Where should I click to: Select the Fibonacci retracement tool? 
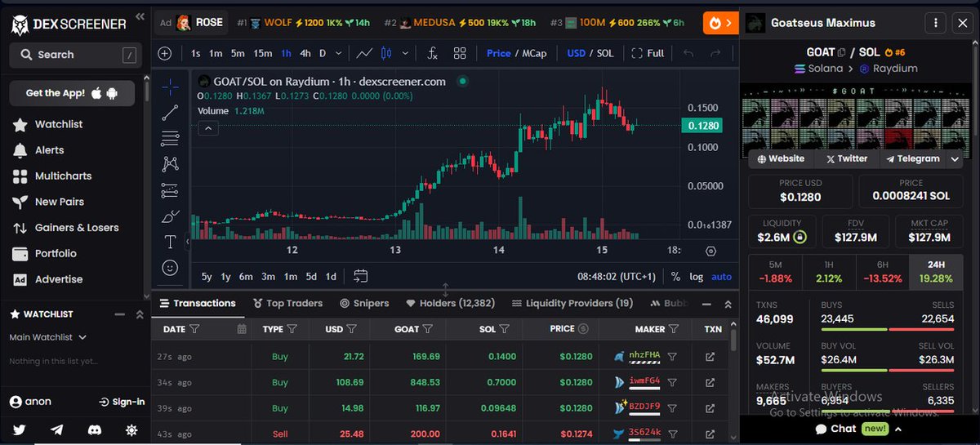(x=170, y=138)
